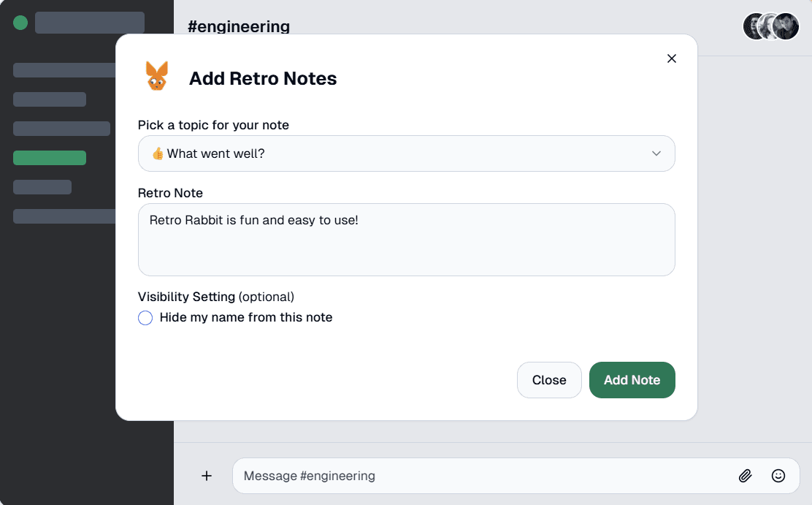Click the Close button in the dialog

[x=549, y=380]
